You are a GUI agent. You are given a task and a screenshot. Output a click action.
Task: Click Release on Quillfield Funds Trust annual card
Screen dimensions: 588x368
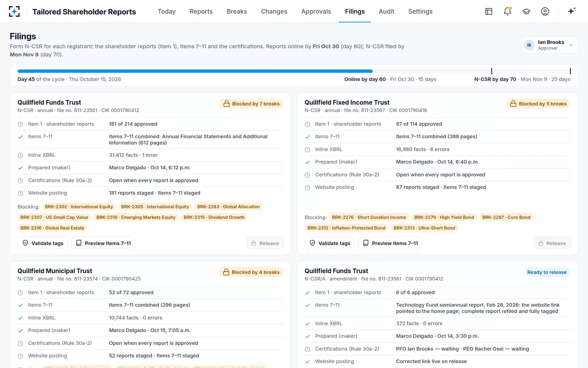pyautogui.click(x=265, y=243)
